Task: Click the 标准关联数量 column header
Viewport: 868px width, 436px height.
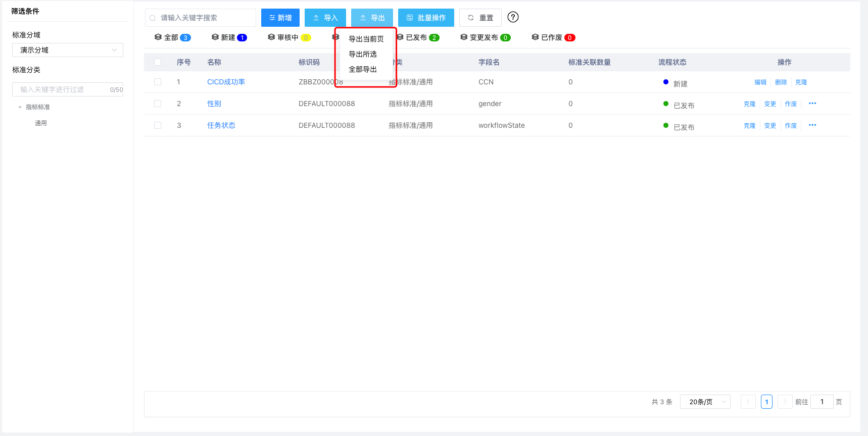Action: (590, 62)
